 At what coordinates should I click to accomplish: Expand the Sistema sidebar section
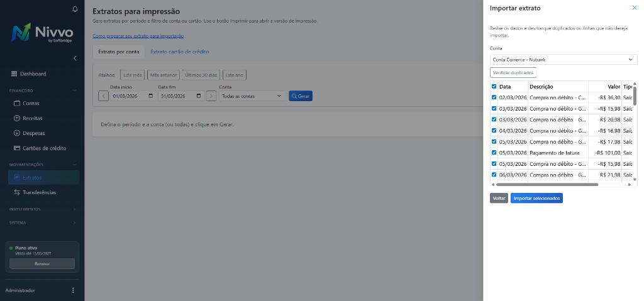[42, 222]
